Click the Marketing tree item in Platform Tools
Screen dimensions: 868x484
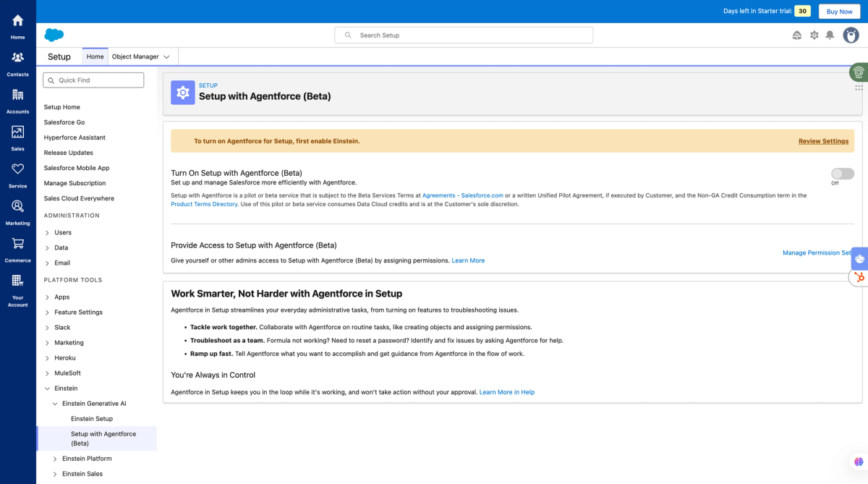(69, 343)
